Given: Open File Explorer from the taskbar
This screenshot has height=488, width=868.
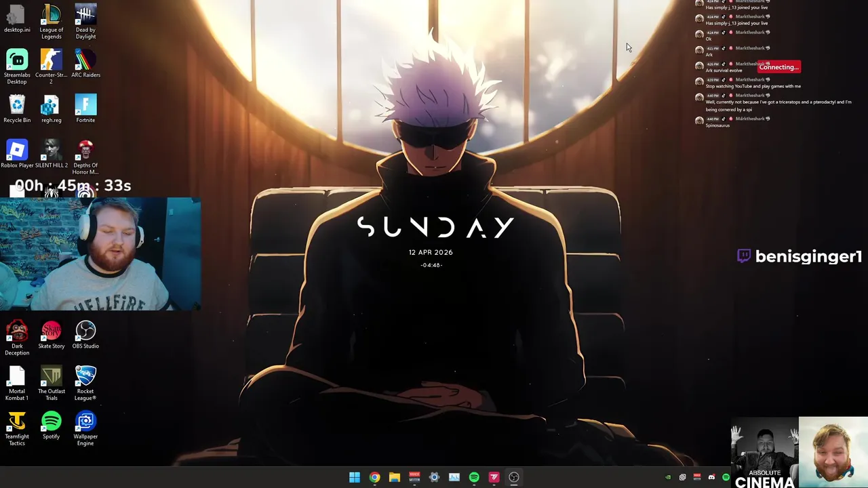Looking at the screenshot, I should coord(394,477).
